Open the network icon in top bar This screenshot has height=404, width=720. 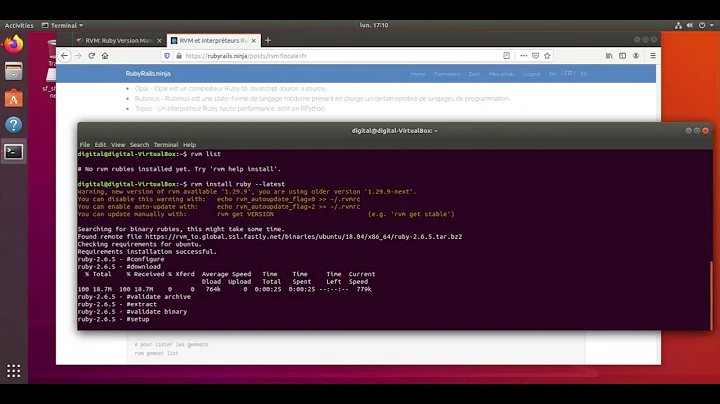[x=678, y=25]
